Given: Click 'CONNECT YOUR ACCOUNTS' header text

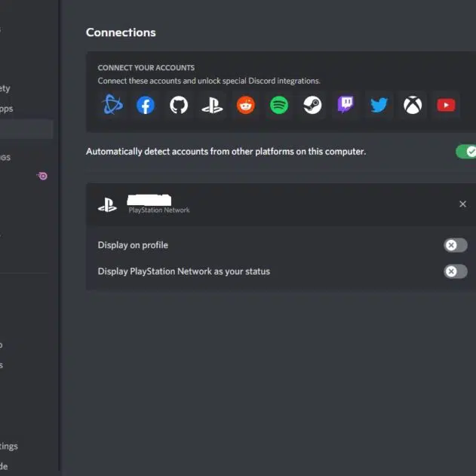Looking at the screenshot, I should (x=146, y=68).
